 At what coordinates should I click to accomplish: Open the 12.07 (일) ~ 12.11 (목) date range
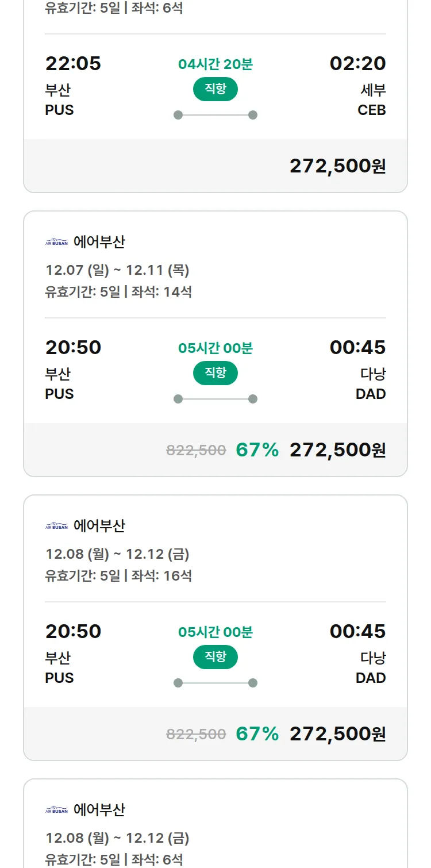click(x=117, y=270)
